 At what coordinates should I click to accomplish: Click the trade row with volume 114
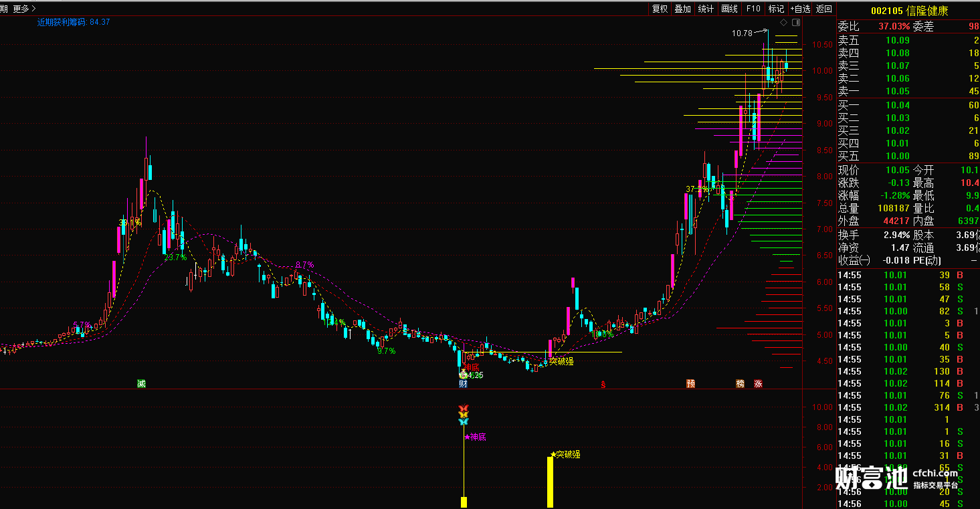point(908,383)
